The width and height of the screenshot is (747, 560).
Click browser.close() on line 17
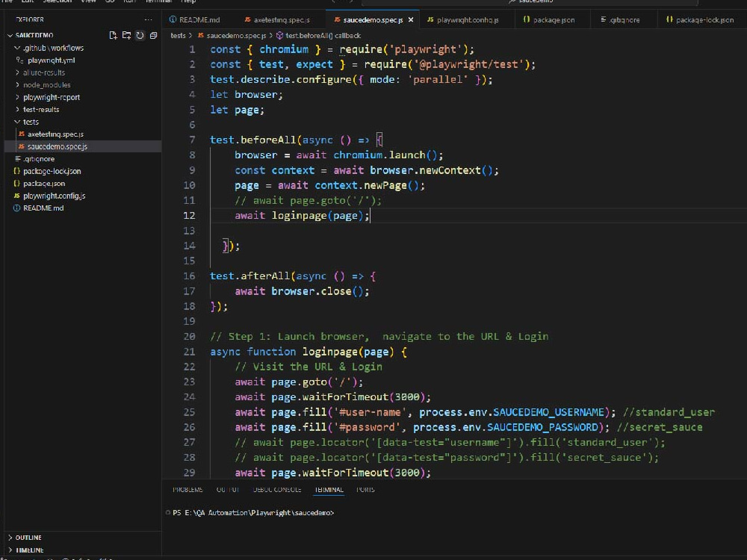(x=317, y=291)
